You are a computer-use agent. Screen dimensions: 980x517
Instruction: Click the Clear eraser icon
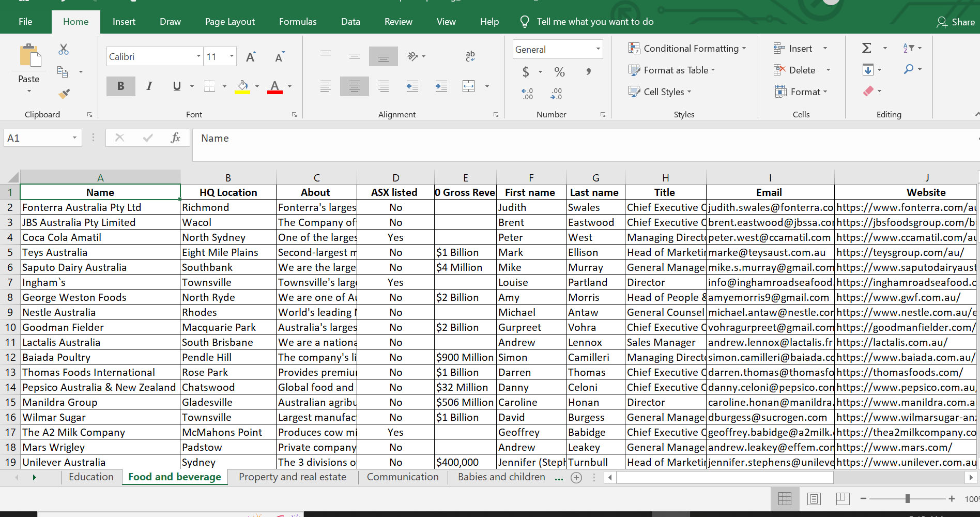pyautogui.click(x=868, y=91)
